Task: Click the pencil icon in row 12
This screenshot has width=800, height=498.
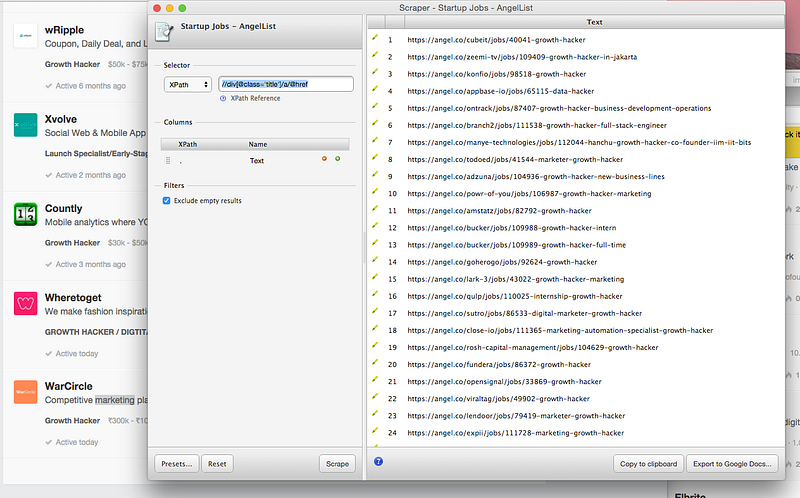Action: (x=375, y=225)
